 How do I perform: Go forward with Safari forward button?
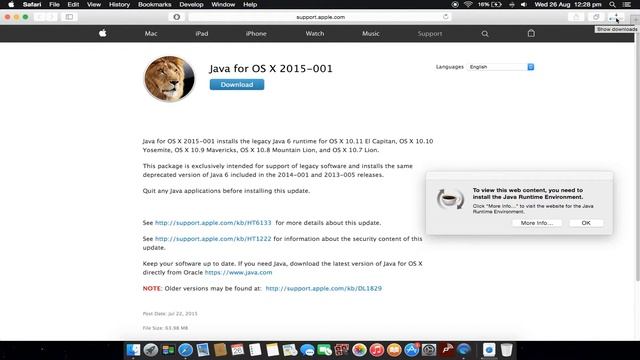[x=51, y=17]
